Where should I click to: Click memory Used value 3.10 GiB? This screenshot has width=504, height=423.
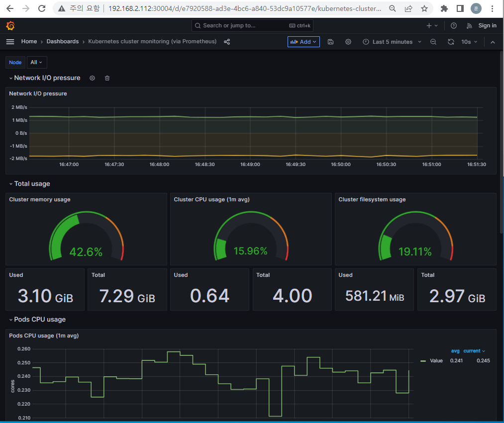pos(45,296)
